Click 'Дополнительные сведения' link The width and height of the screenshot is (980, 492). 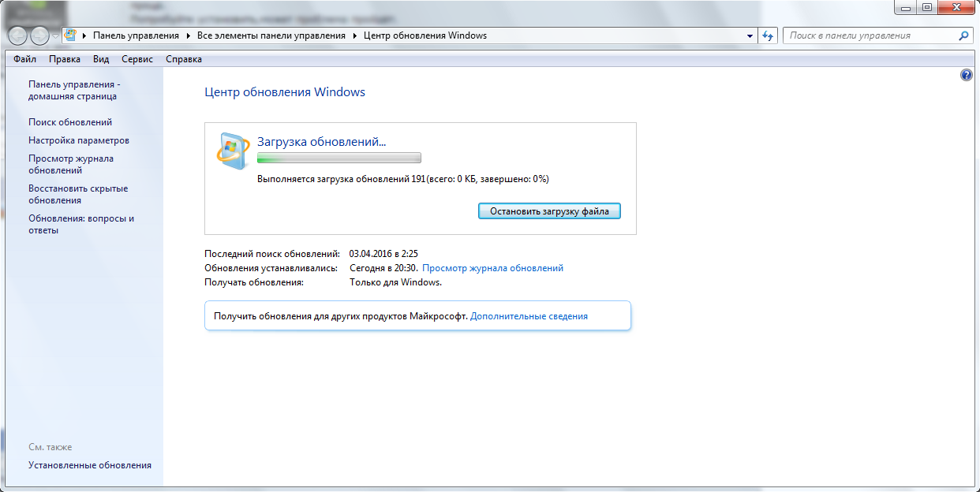pyautogui.click(x=529, y=316)
